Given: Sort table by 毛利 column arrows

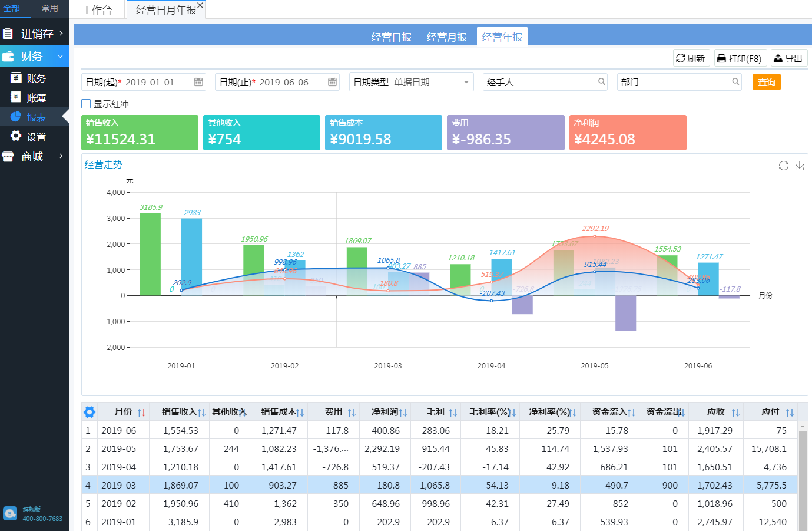Looking at the screenshot, I should [453, 413].
